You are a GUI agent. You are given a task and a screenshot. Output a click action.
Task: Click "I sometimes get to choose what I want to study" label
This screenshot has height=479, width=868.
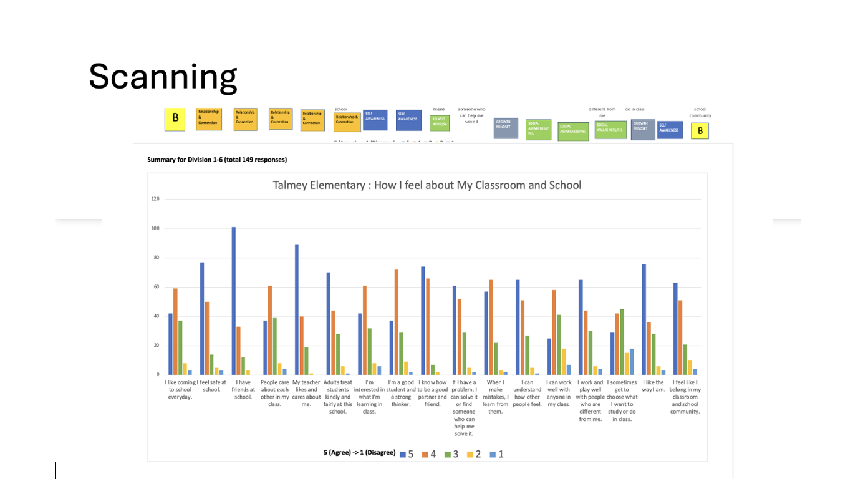(x=622, y=400)
